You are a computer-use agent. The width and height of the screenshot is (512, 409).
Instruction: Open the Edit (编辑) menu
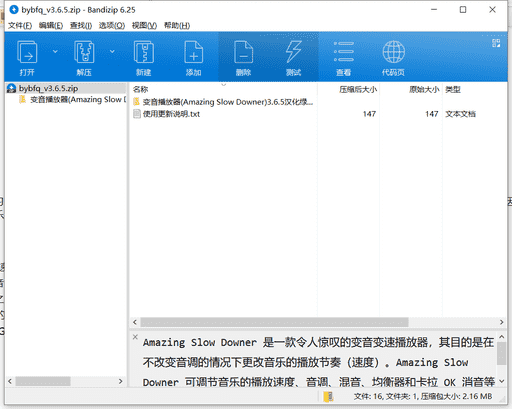click(51, 26)
